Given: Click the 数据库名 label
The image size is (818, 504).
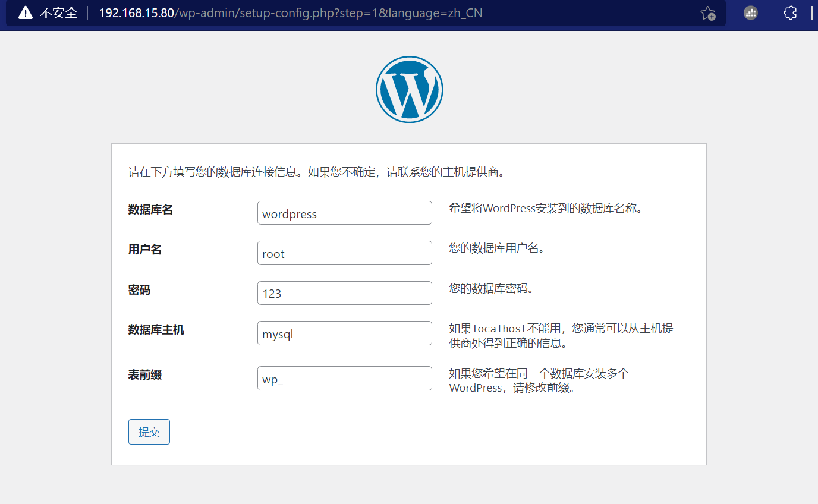Looking at the screenshot, I should pos(150,210).
